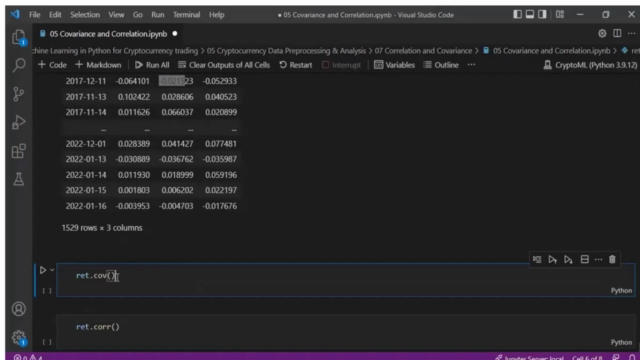Open the Variables panel
The image size is (640, 360).
tap(395, 65)
